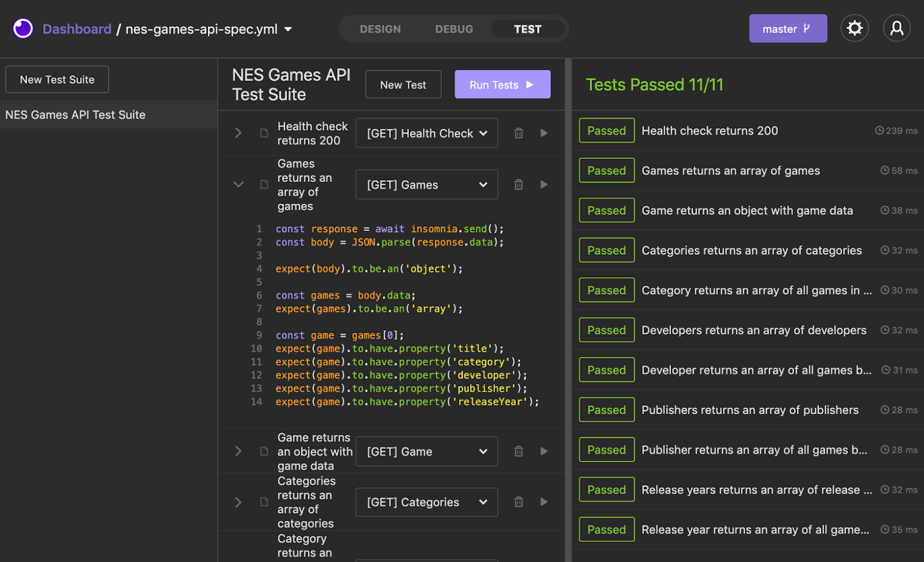Delete the Health check returns 200 test
Viewport: 924px width, 562px height.
tap(519, 133)
